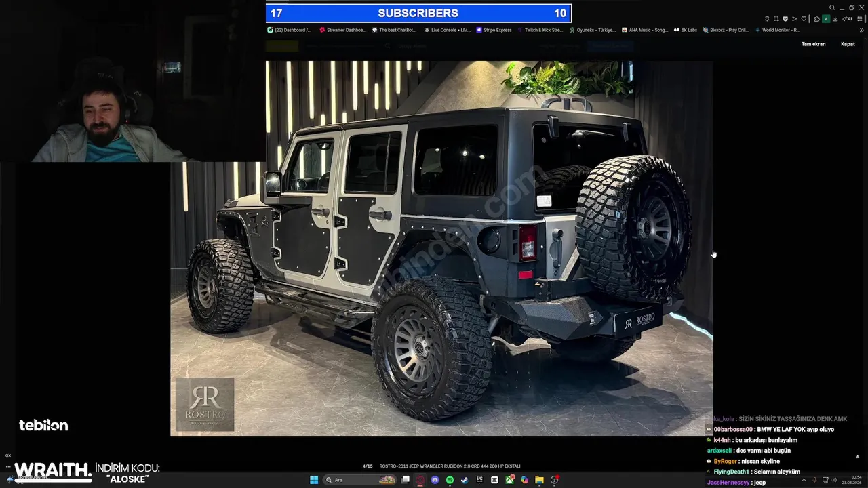The image size is (868, 488).
Task: Click Tam ekran to go fullscreen
Action: [x=813, y=44]
